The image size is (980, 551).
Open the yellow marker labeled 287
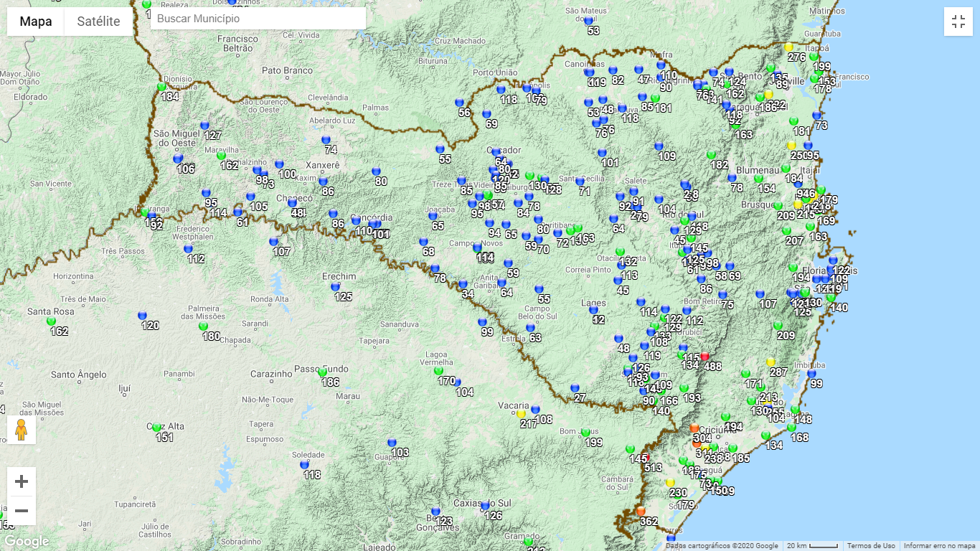coord(771,362)
